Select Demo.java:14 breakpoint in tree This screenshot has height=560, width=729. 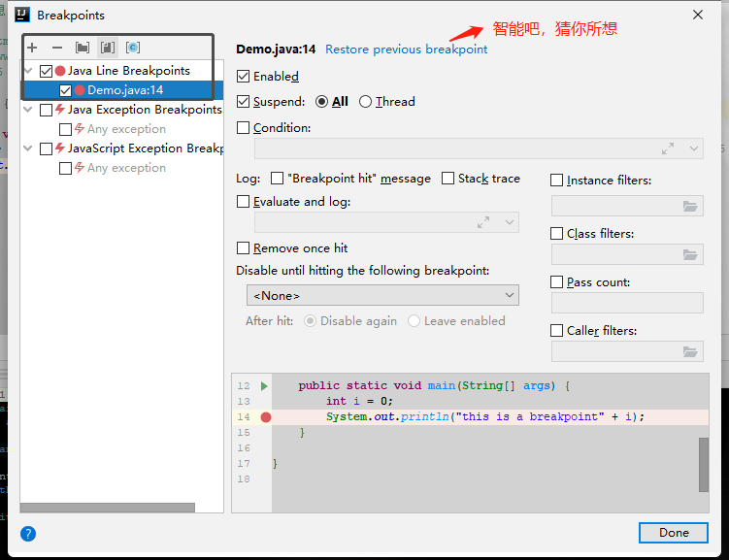click(x=125, y=90)
